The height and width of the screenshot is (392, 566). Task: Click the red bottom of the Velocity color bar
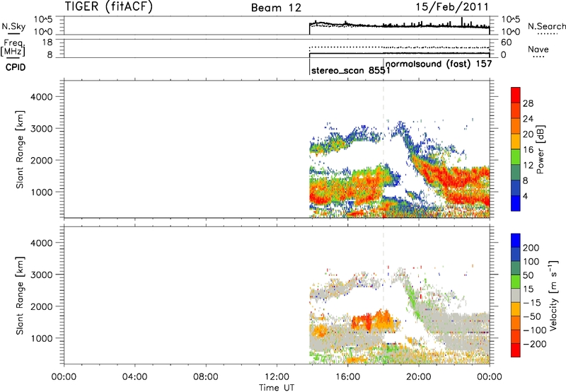pos(516,350)
